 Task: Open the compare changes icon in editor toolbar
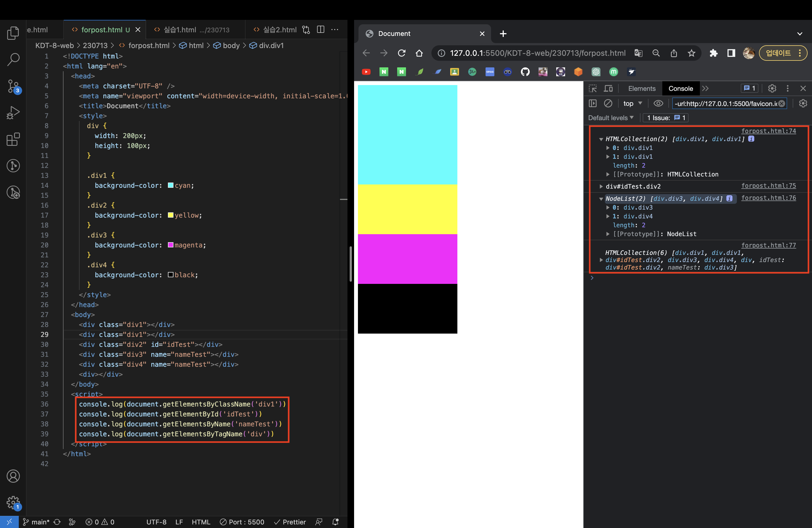click(306, 30)
